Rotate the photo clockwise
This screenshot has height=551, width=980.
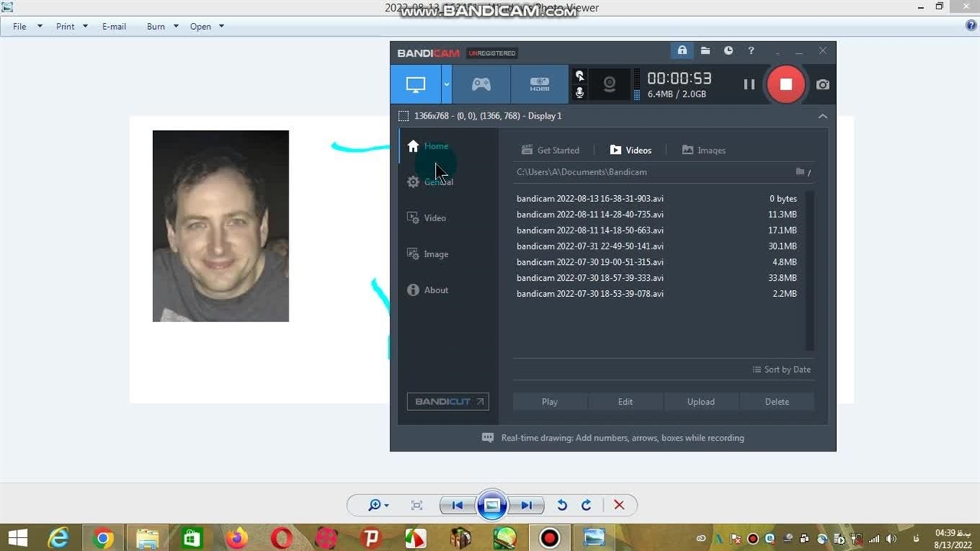(586, 505)
